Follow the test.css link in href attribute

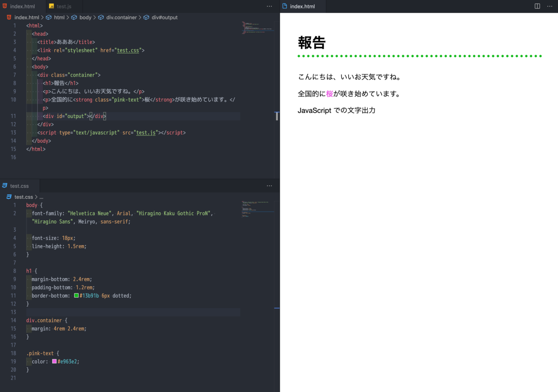128,50
